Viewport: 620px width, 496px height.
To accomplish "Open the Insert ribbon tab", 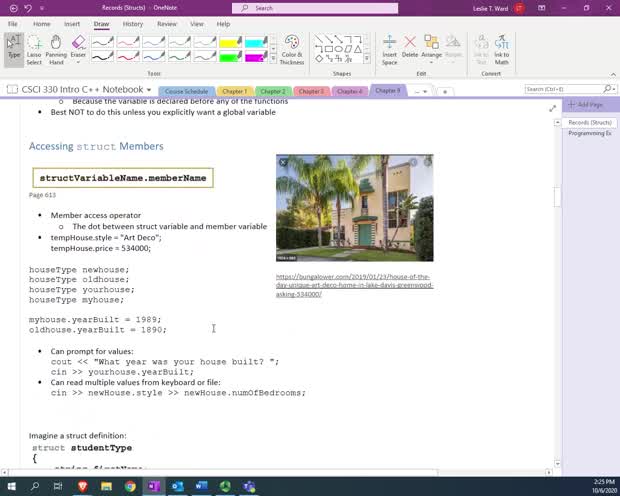I will point(72,23).
